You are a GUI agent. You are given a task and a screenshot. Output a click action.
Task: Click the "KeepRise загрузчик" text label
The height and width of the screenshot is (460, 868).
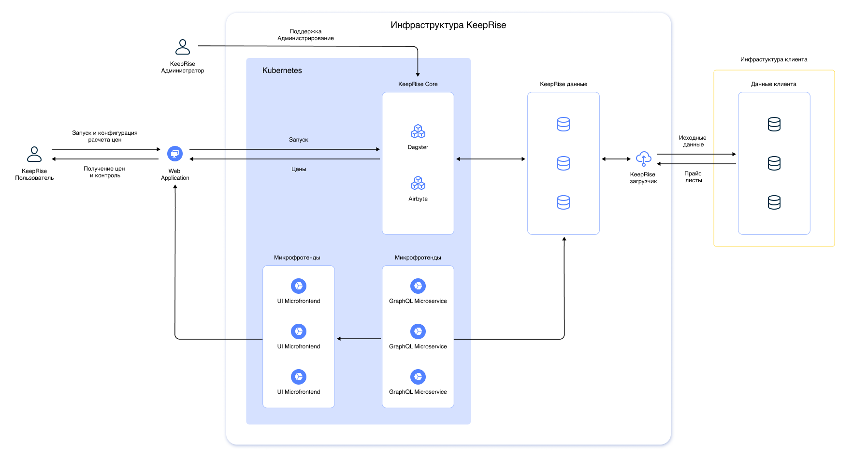(x=643, y=178)
